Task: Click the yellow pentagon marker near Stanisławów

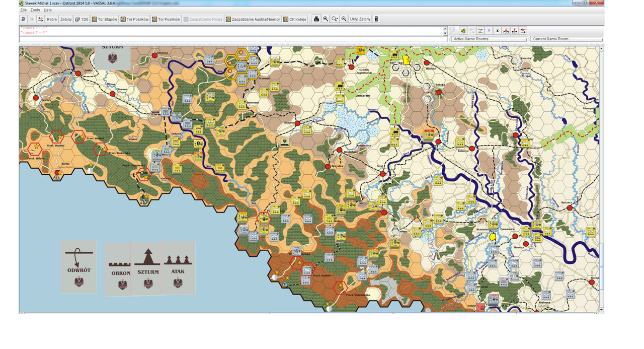Action: point(493,237)
